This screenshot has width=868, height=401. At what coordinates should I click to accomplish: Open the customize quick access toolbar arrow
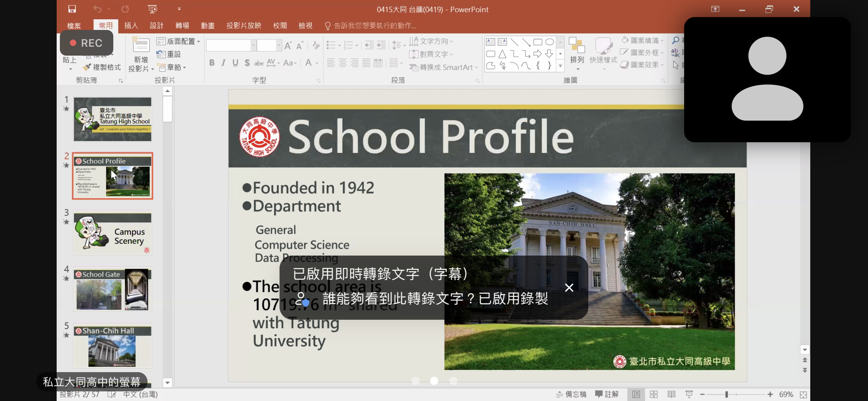tap(179, 9)
